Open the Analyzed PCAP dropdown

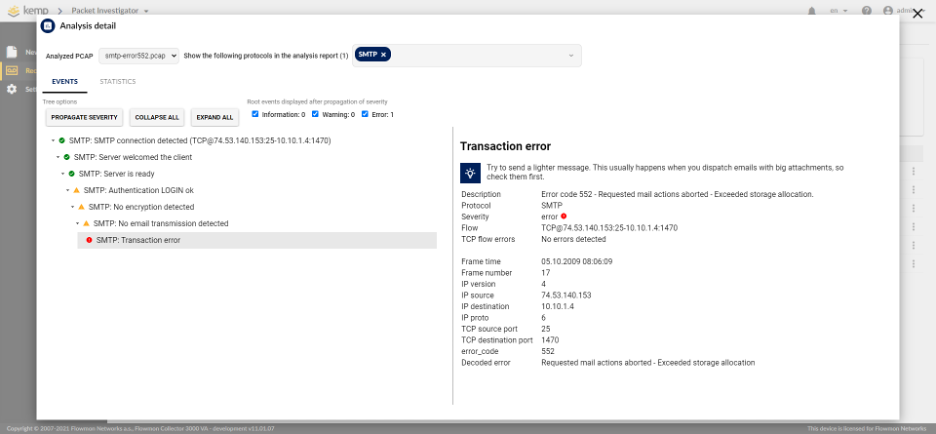(x=138, y=56)
